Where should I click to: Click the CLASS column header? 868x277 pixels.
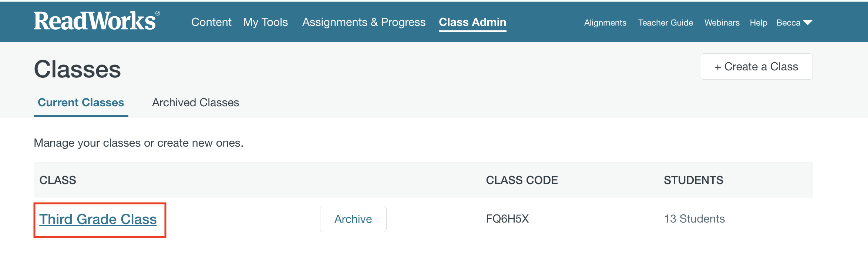click(x=58, y=180)
